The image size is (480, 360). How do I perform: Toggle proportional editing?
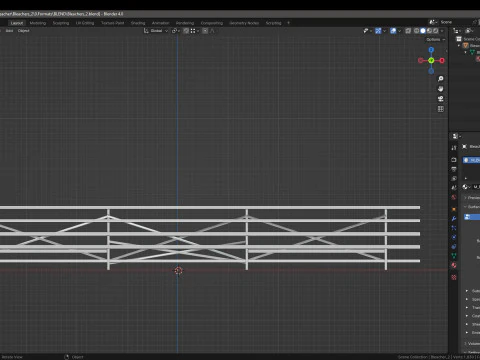click(x=205, y=31)
